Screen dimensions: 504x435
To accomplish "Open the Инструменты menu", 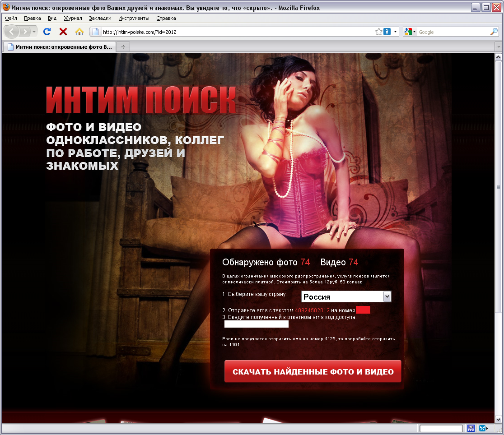I will [134, 18].
